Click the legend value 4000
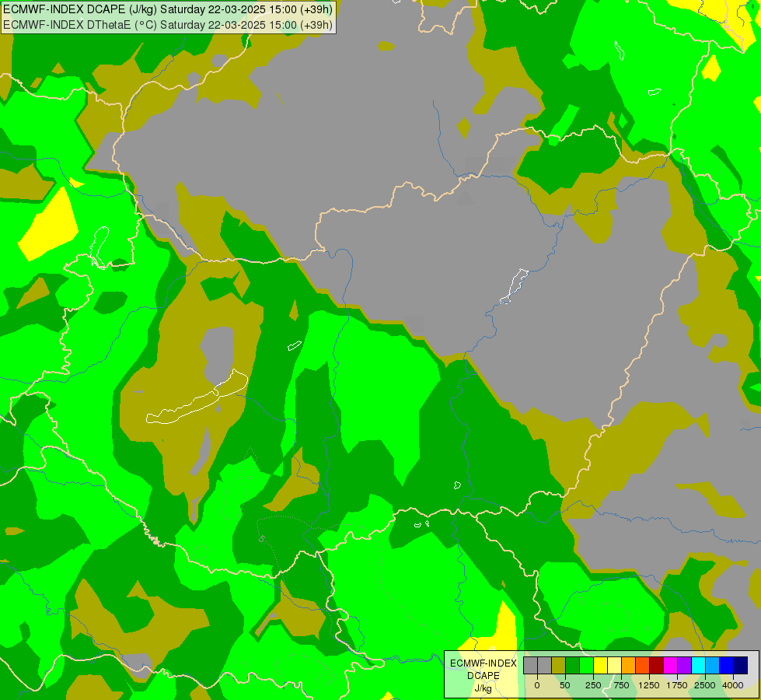The width and height of the screenshot is (761, 700). tap(733, 685)
